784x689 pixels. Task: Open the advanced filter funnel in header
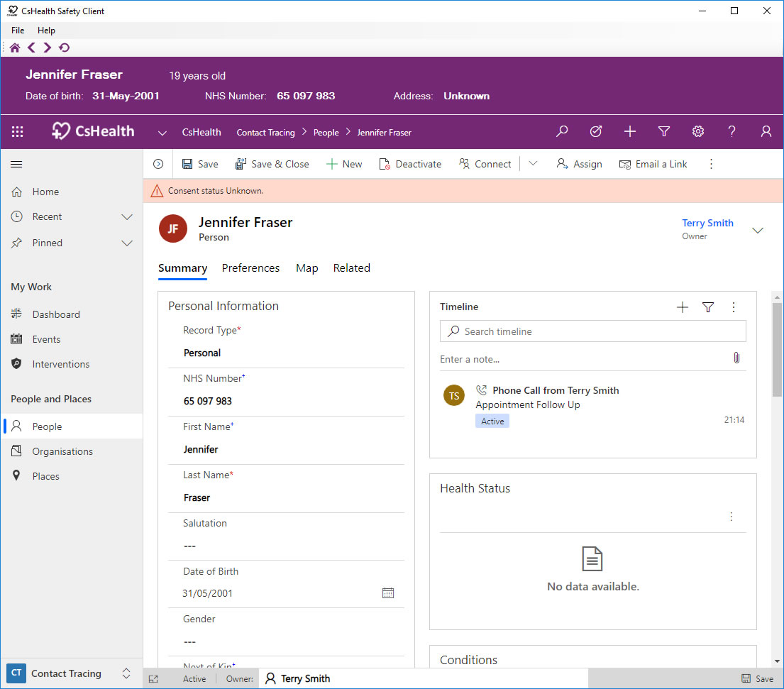(x=664, y=131)
